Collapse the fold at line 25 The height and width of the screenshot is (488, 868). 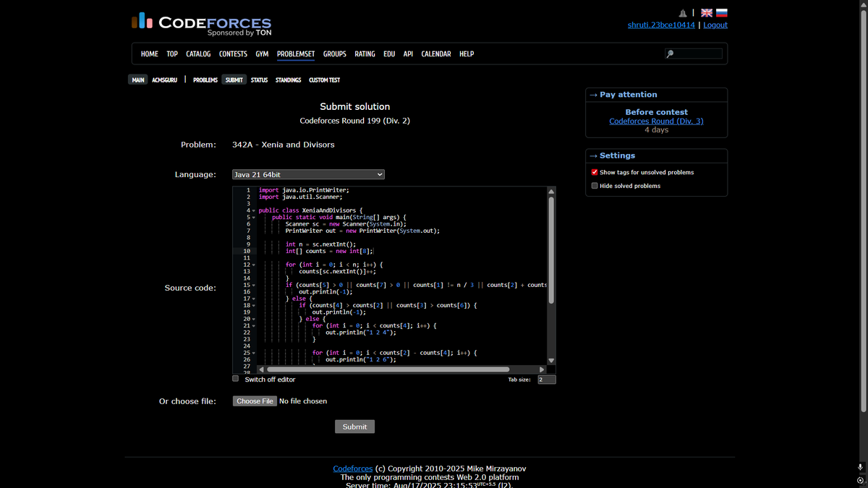(x=254, y=353)
